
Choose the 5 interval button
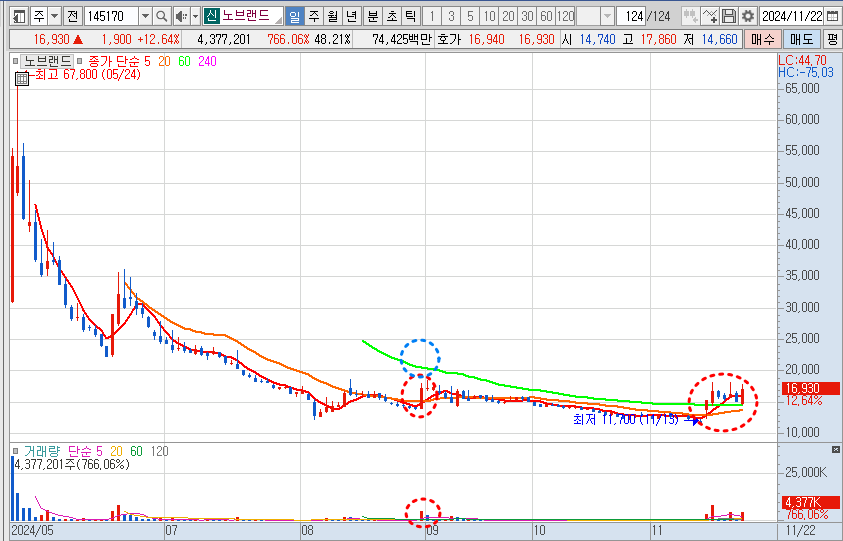coord(470,16)
